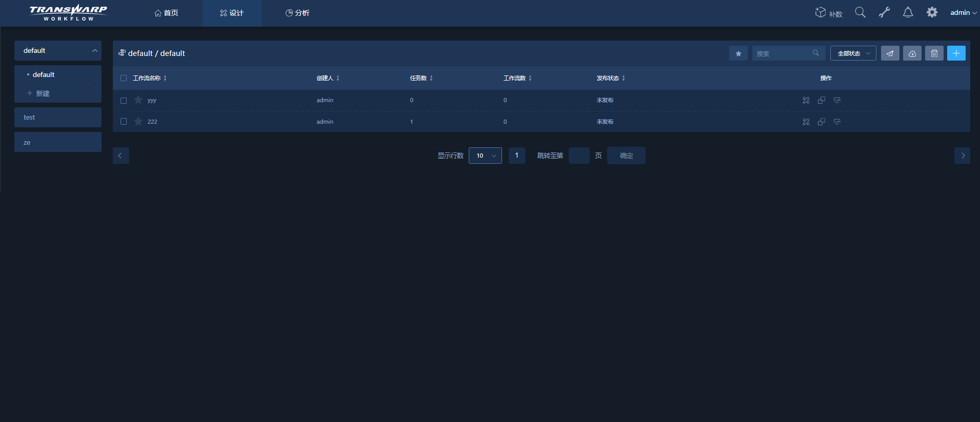This screenshot has width=980, height=422.
Task: Copy workflow 222 with duplicate icon
Action: tap(822, 122)
